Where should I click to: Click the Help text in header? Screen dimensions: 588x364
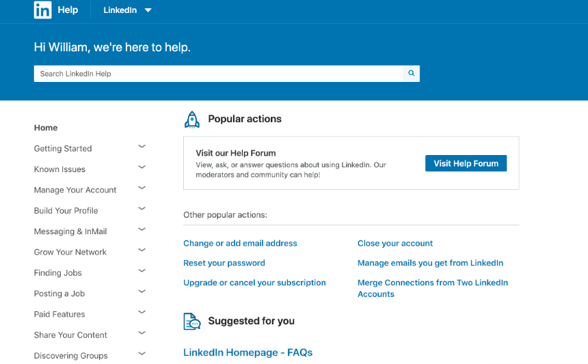[x=68, y=10]
